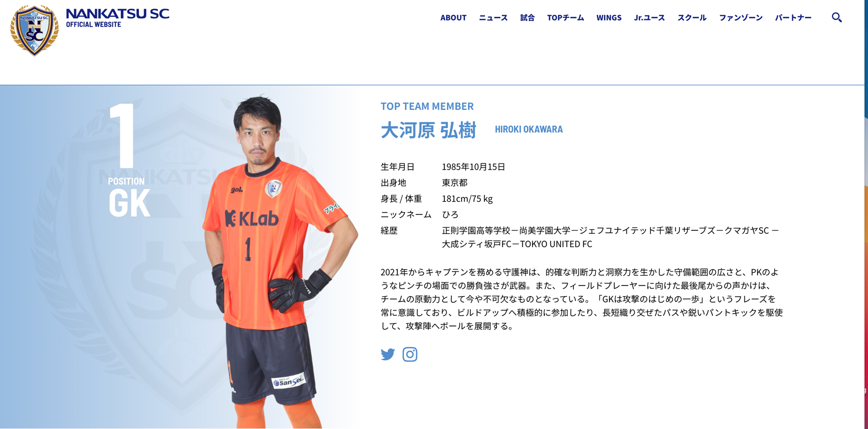Open the ABOUT menu
This screenshot has height=429, width=868.
pyautogui.click(x=453, y=18)
